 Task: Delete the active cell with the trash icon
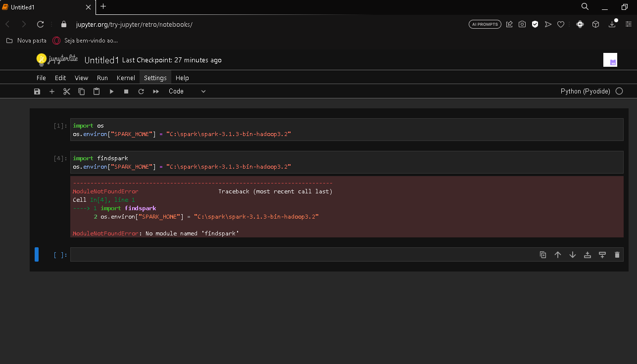pos(617,255)
